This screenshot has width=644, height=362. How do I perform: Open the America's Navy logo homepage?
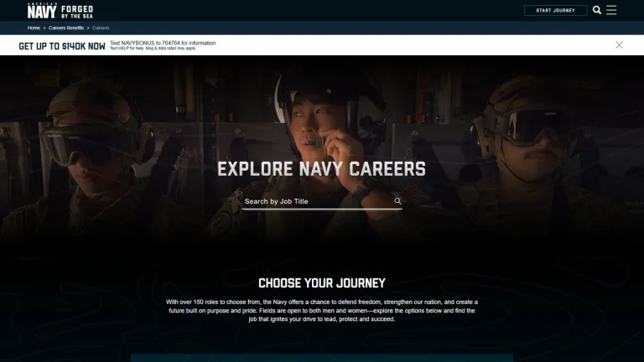(60, 11)
